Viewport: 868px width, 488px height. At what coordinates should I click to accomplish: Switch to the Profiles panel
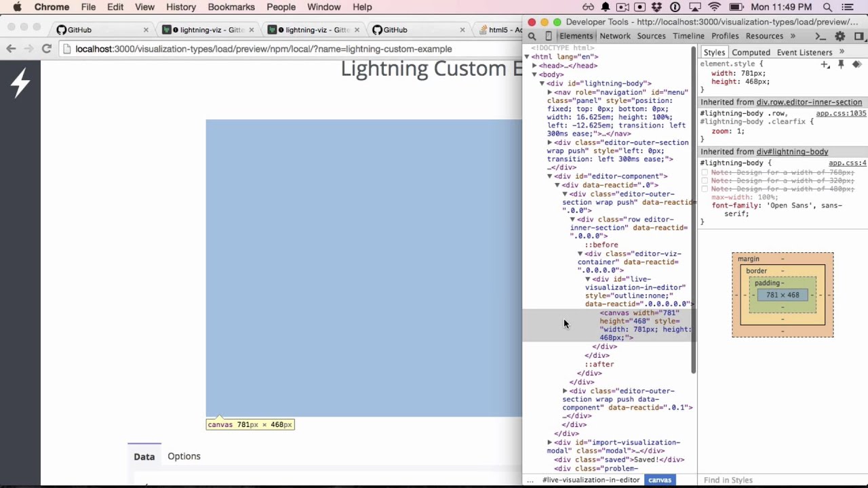[x=725, y=36]
